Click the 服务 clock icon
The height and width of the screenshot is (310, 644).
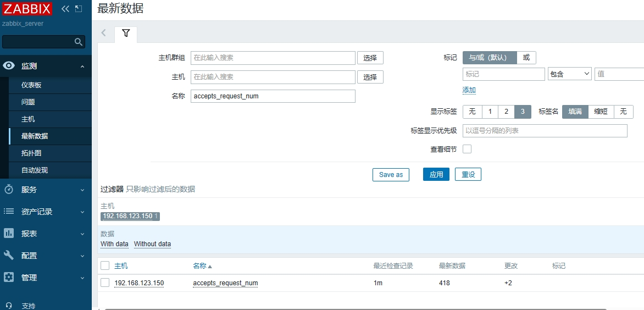(9, 190)
